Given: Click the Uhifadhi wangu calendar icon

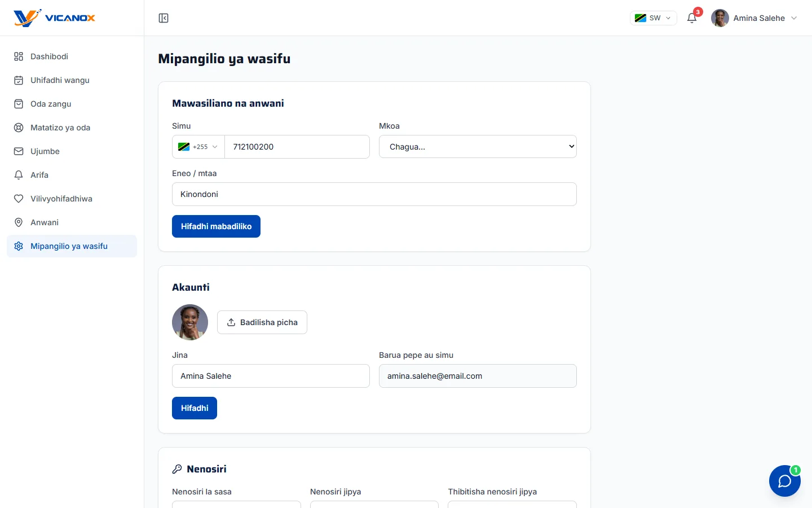Looking at the screenshot, I should 19,80.
